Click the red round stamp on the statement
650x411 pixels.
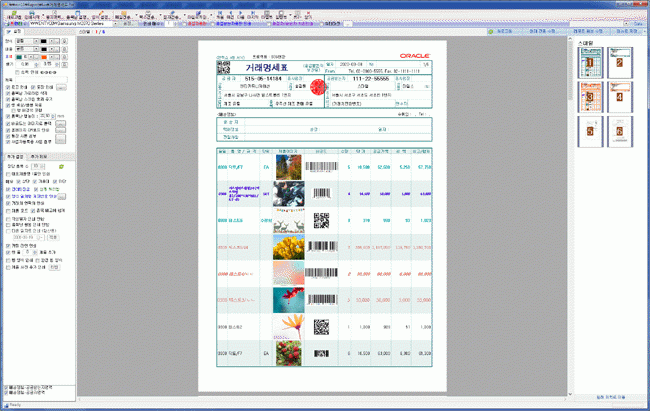(318, 87)
